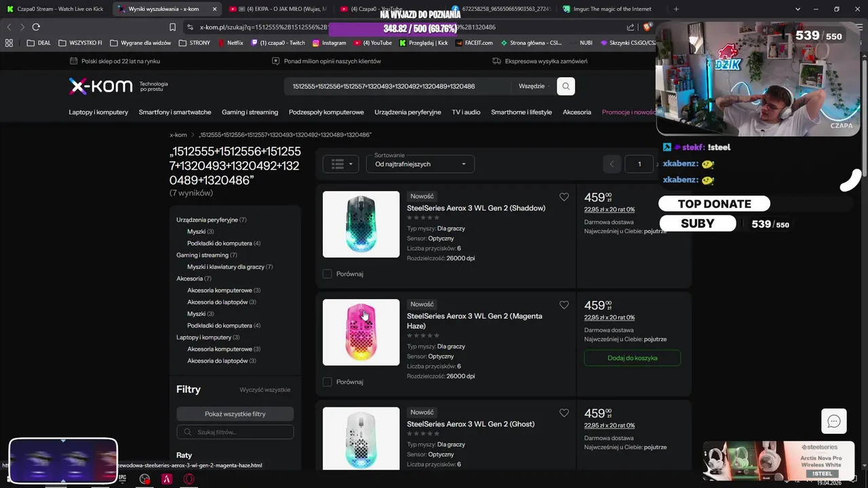Open Magenta Haze mouse thumbnail
868x488 pixels.
click(361, 332)
